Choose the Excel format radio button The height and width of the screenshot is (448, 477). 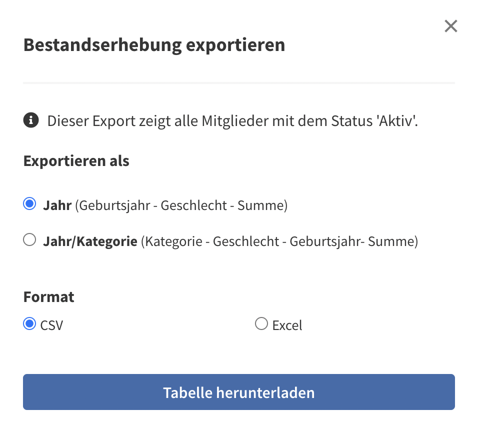coord(261,323)
